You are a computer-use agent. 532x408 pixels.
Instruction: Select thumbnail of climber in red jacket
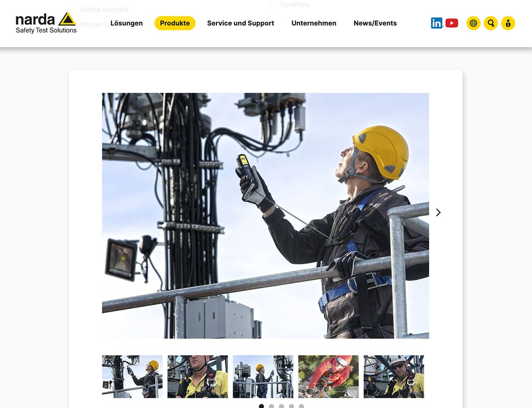[x=328, y=376]
